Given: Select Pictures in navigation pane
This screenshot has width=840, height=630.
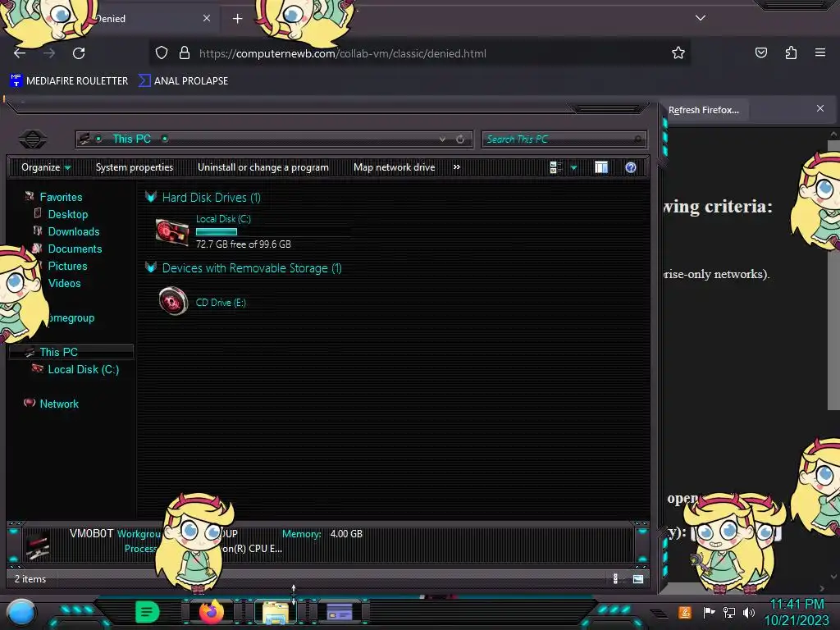Looking at the screenshot, I should coord(67,266).
